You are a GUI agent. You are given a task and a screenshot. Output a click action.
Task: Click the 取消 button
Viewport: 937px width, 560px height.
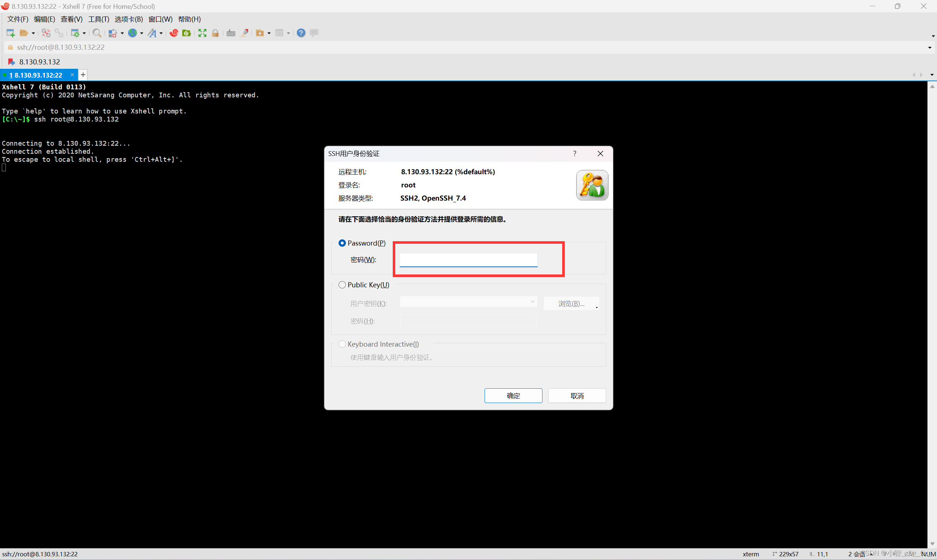coord(577,395)
